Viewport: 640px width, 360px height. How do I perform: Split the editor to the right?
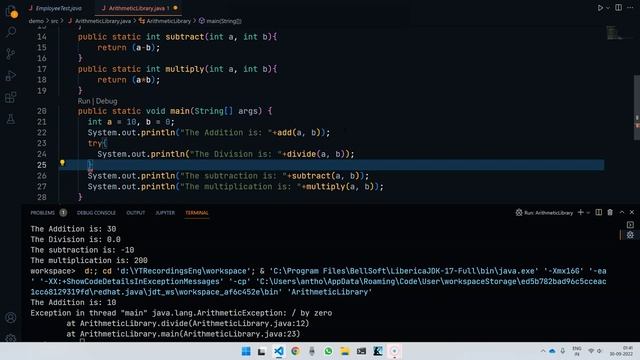click(x=619, y=8)
